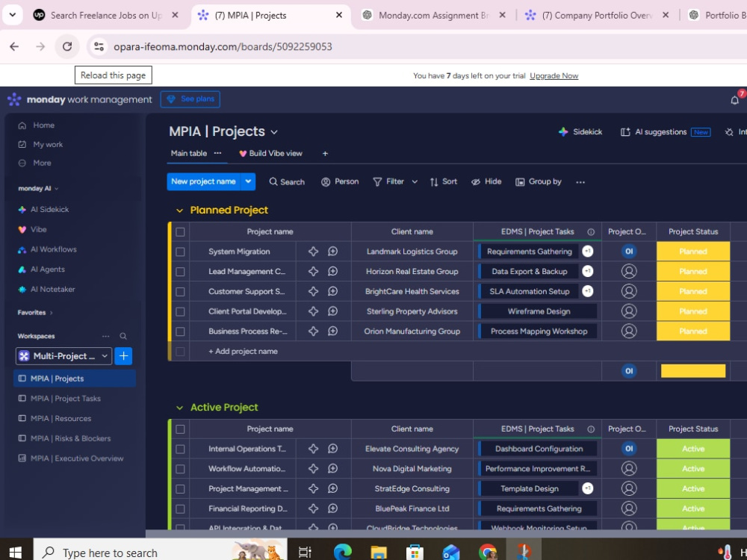Check the Lead Management row checkbox
The height and width of the screenshot is (560, 747).
[x=180, y=272]
